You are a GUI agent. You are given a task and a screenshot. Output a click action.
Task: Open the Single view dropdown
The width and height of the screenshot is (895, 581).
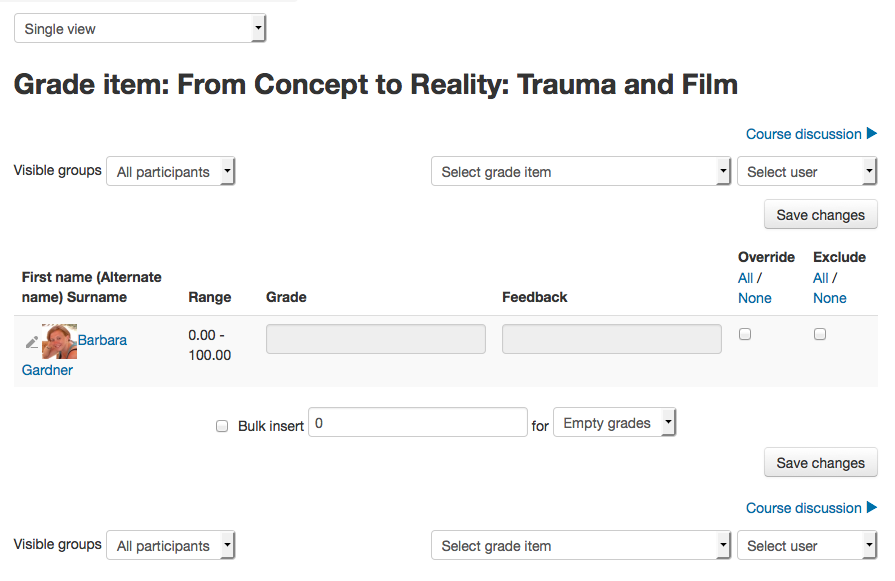(140, 29)
